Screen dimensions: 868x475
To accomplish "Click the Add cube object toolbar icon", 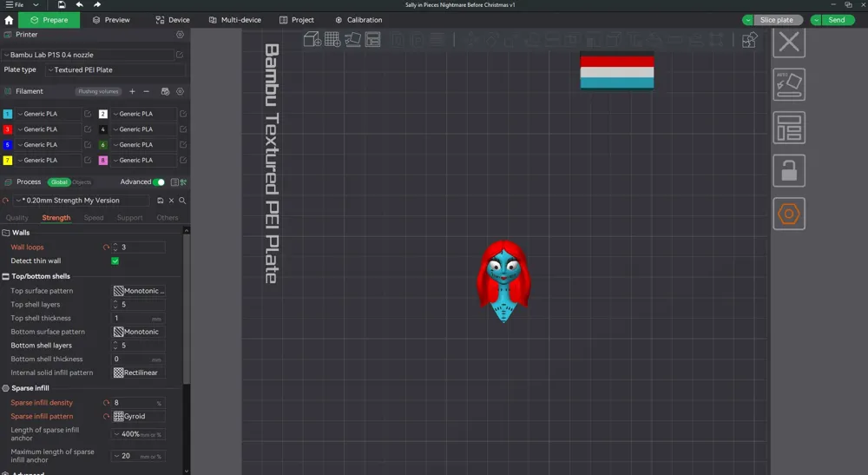I will [x=312, y=39].
